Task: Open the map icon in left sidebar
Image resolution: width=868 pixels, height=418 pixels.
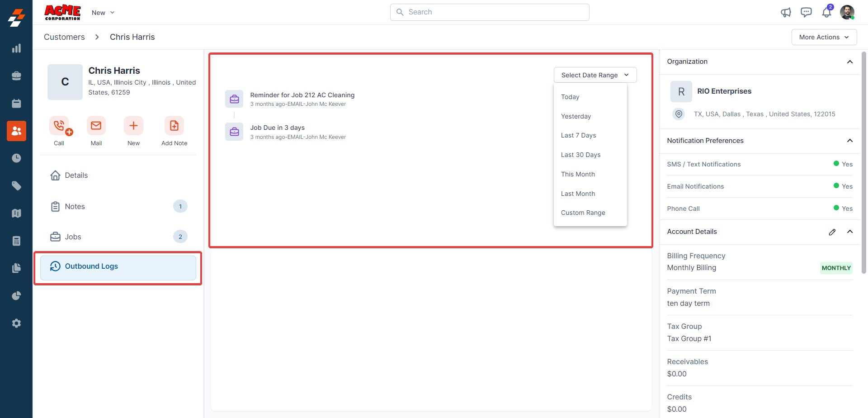Action: [x=16, y=213]
